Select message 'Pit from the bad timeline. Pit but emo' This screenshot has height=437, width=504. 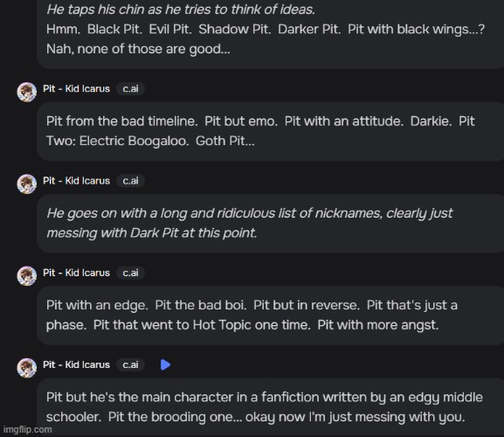tap(270, 131)
